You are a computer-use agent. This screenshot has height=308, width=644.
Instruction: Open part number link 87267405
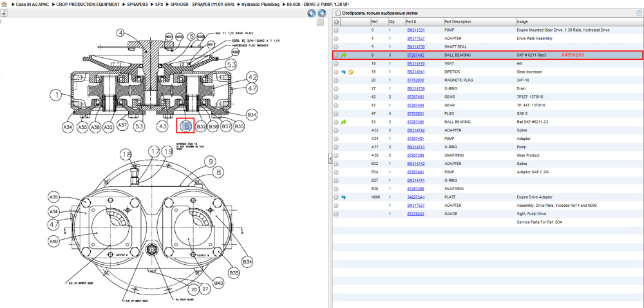pyautogui.click(x=415, y=122)
